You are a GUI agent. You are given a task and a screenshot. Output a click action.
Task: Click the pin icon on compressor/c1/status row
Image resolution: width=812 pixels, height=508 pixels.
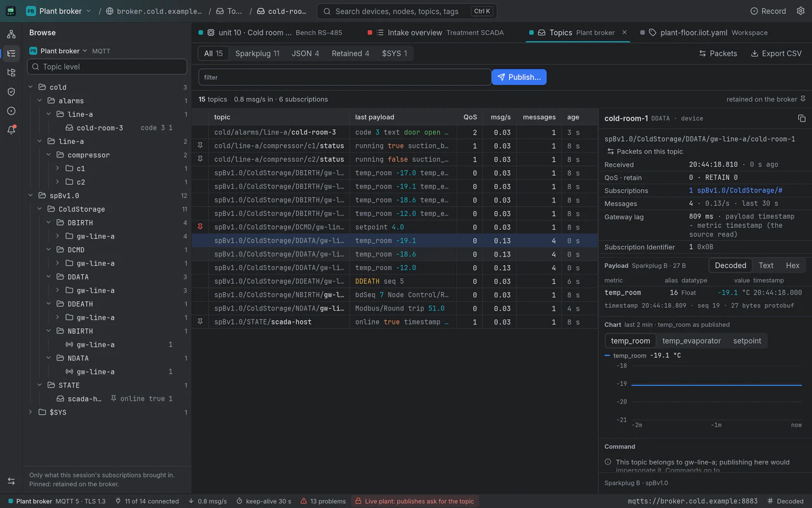(200, 146)
